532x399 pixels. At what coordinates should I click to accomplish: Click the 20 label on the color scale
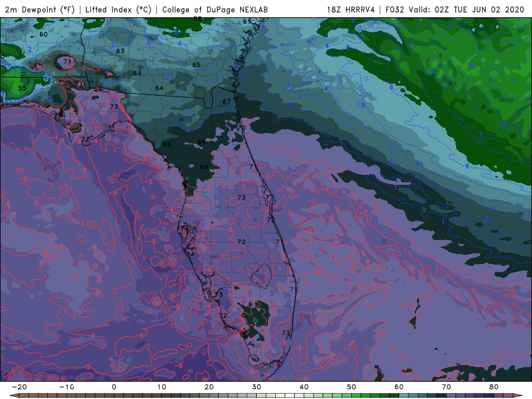[209, 387]
